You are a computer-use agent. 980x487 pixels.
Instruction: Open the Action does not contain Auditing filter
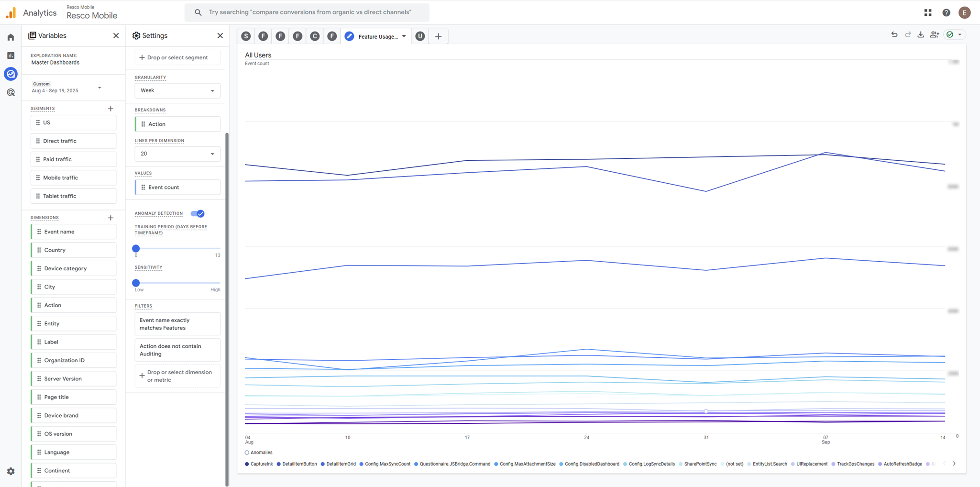177,350
